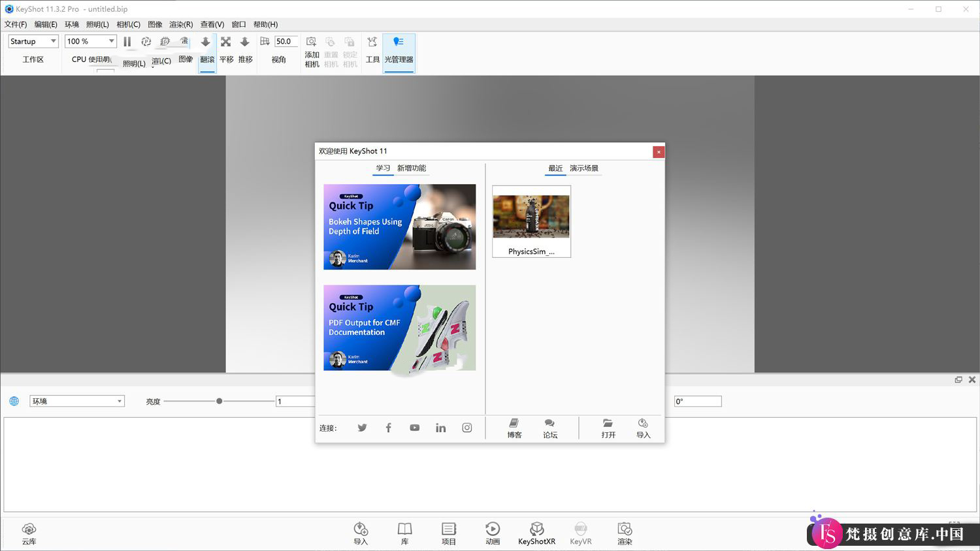Click the environment globe icon
This screenshot has width=980, height=551.
click(x=14, y=401)
